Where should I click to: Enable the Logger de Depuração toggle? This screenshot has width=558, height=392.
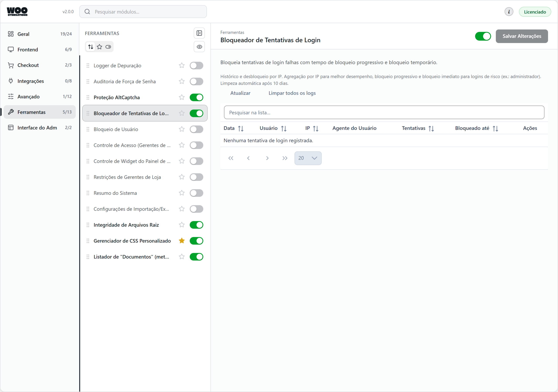(x=196, y=65)
